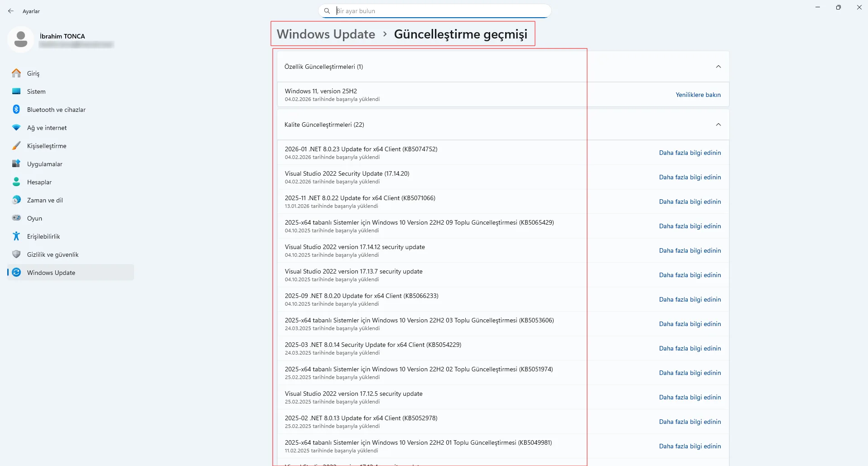Click Windows Update in the breadcrumb

pyautogui.click(x=326, y=34)
